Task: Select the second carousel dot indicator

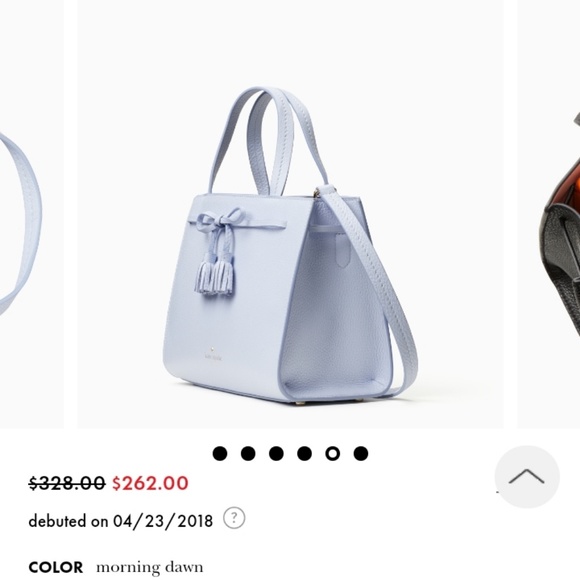Action: pyautogui.click(x=248, y=453)
